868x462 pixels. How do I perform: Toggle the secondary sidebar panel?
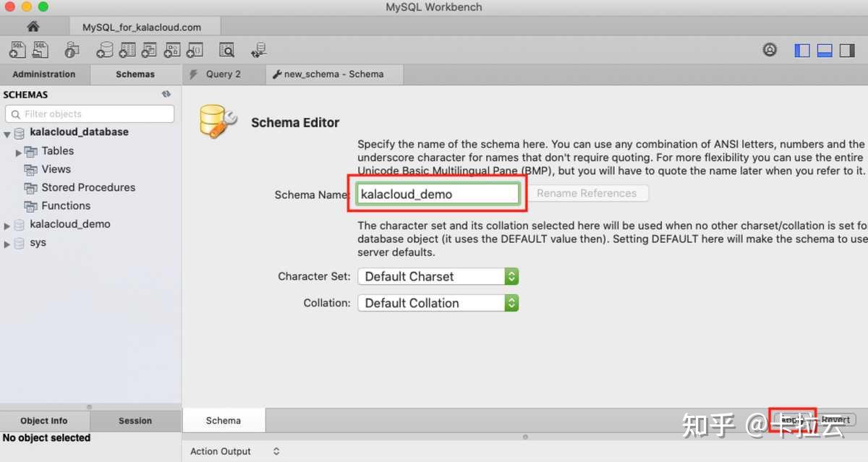point(847,49)
